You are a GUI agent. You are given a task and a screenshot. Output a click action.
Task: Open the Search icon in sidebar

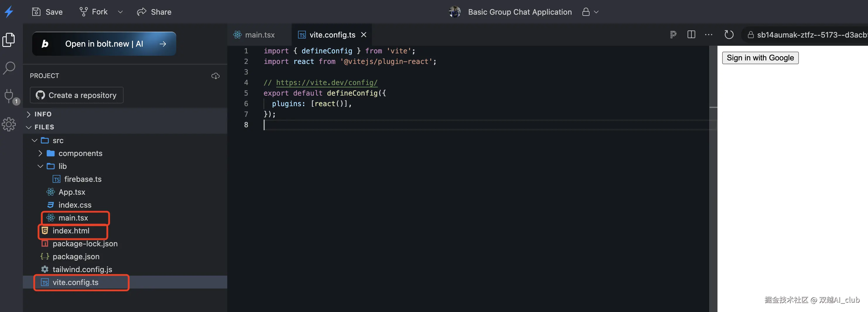(9, 68)
